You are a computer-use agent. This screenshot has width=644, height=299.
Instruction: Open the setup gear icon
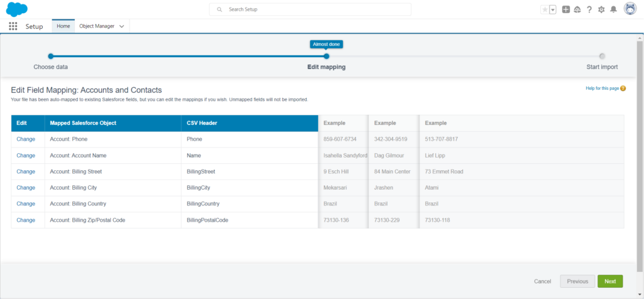point(601,9)
